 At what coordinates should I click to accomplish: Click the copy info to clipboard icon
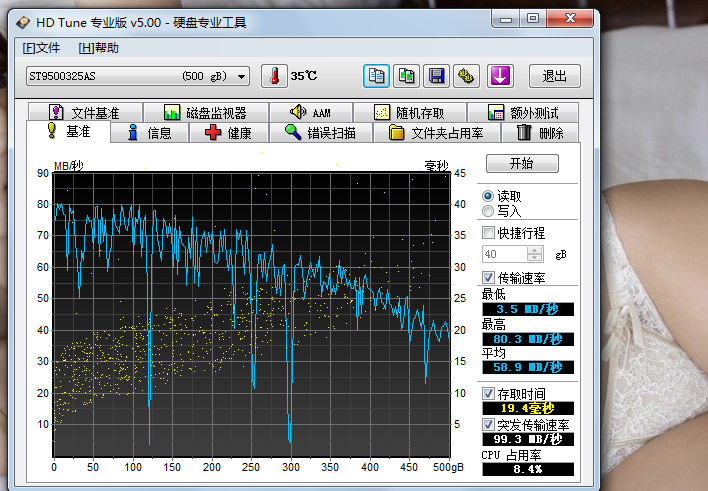pyautogui.click(x=376, y=76)
